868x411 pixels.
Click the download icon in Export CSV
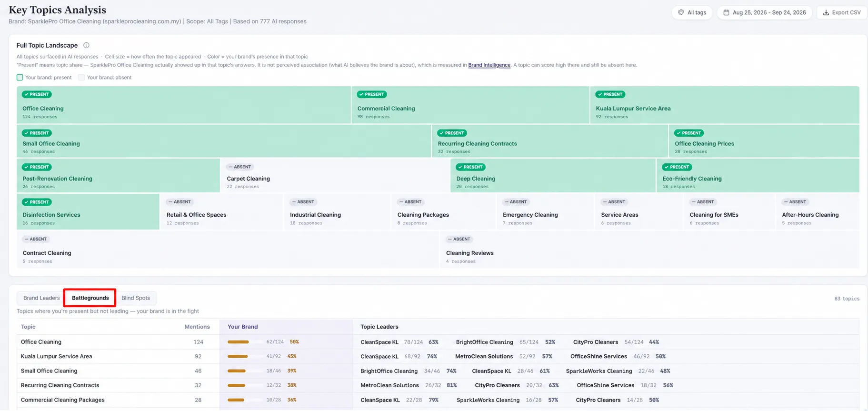click(x=826, y=12)
